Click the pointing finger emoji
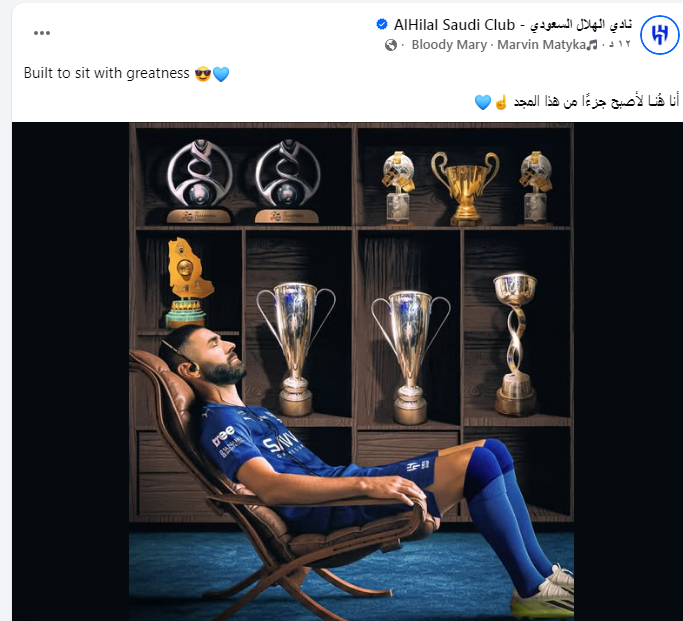 pyautogui.click(x=501, y=102)
